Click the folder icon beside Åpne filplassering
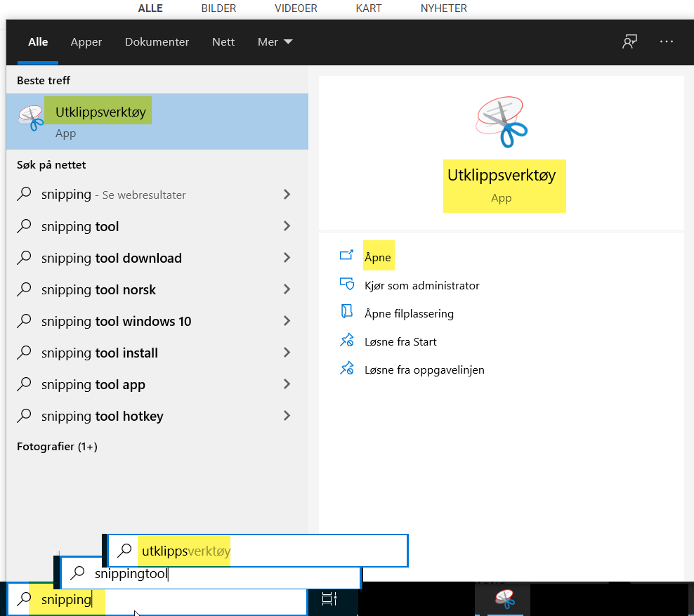The height and width of the screenshot is (616, 694). point(346,312)
